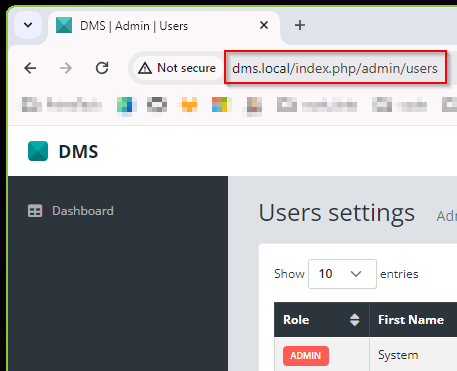Click the orange bookmark icon

[x=189, y=105]
